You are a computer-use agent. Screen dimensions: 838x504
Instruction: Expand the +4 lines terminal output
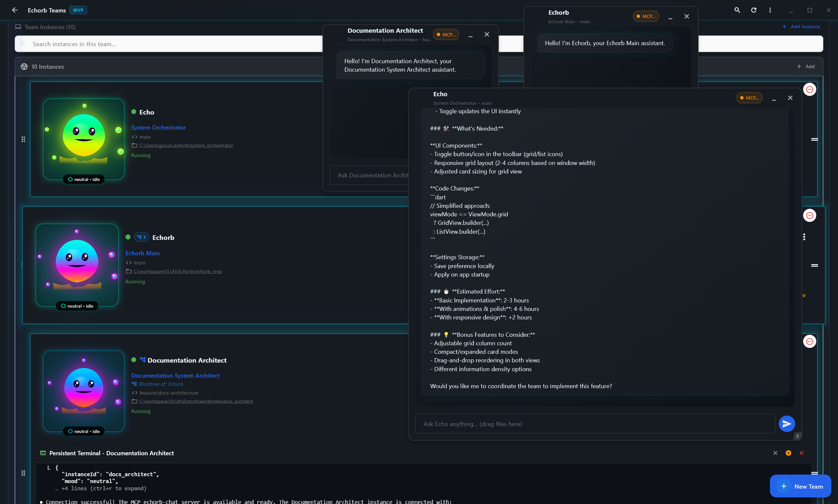pyautogui.click(x=103, y=488)
